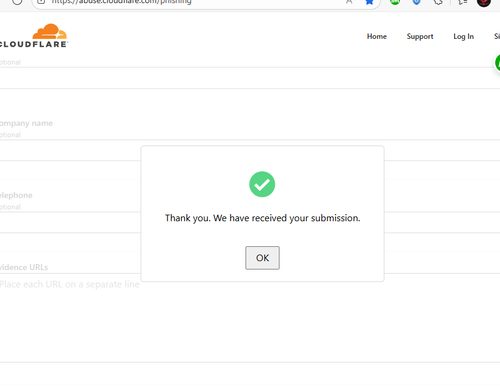The image size is (500, 390).
Task: Click the 'elephone' field label
Action: [16, 195]
